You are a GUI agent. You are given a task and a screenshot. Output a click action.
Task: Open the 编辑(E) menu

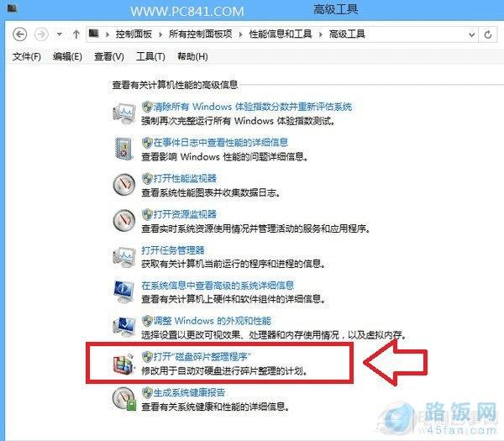click(x=67, y=56)
